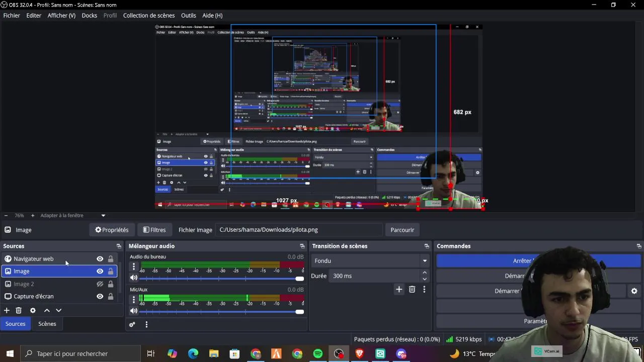Adjust the Mic/Aux volume slider
Image resolution: width=644 pixels, height=362 pixels.
coord(221,312)
